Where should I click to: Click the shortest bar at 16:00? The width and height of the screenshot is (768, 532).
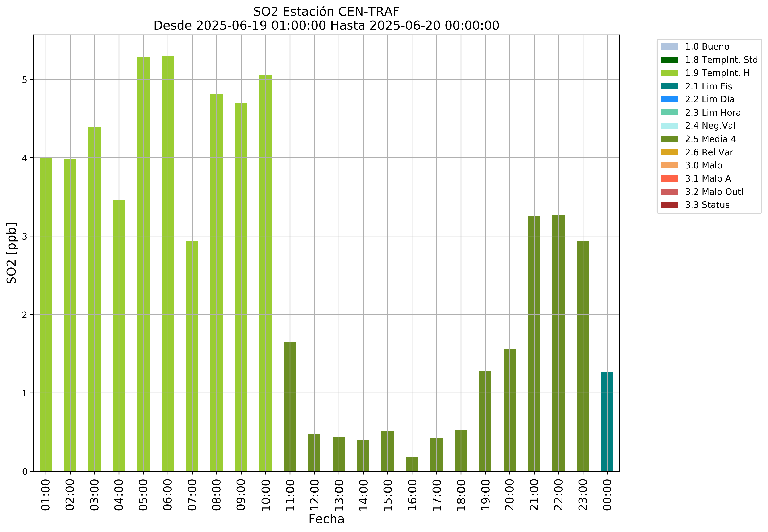412,464
